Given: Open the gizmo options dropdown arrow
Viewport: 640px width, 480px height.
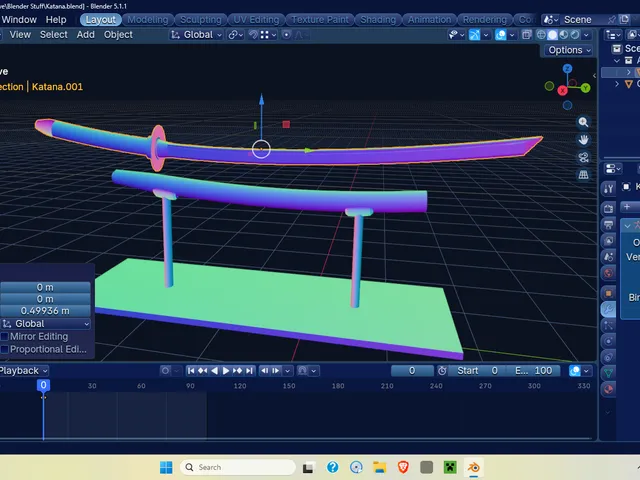Looking at the screenshot, I should tap(486, 35).
